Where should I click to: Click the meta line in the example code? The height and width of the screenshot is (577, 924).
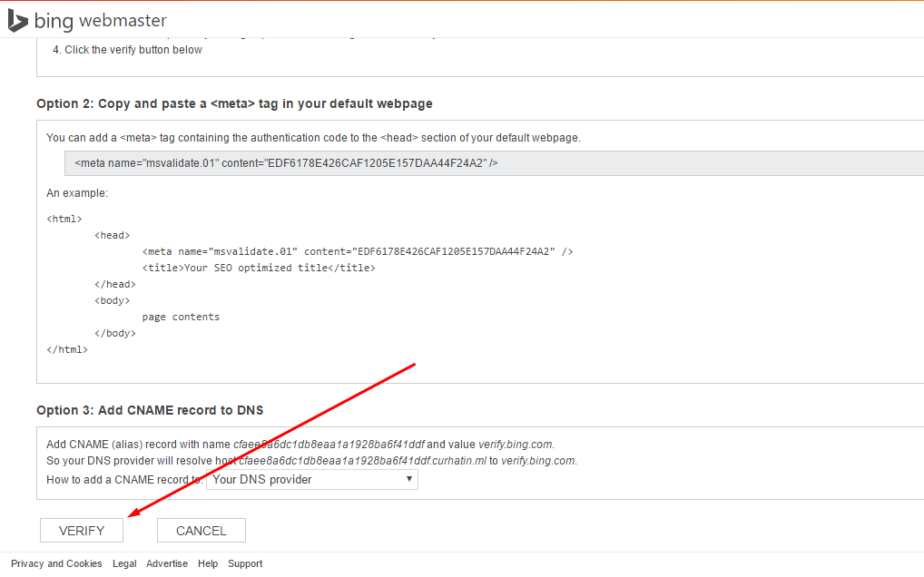(357, 251)
